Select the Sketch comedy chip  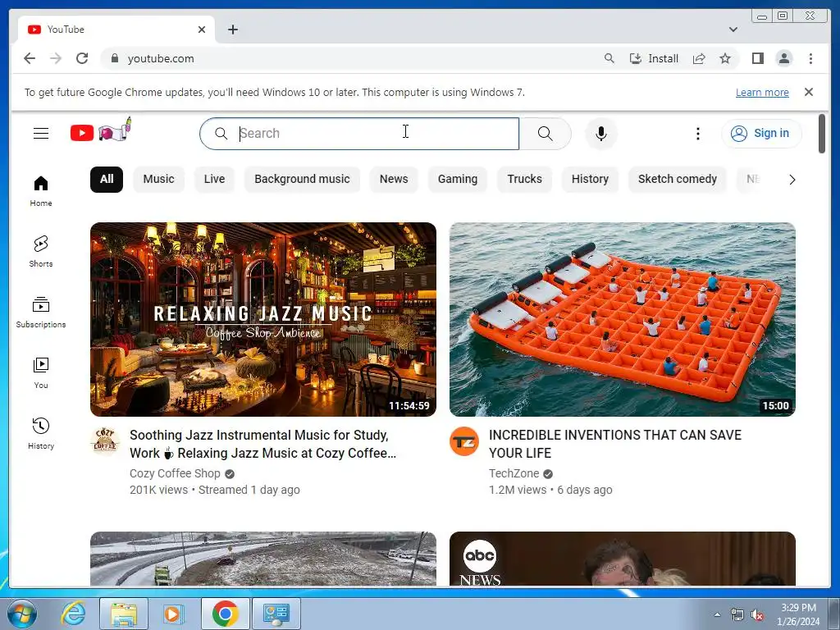pos(677,179)
